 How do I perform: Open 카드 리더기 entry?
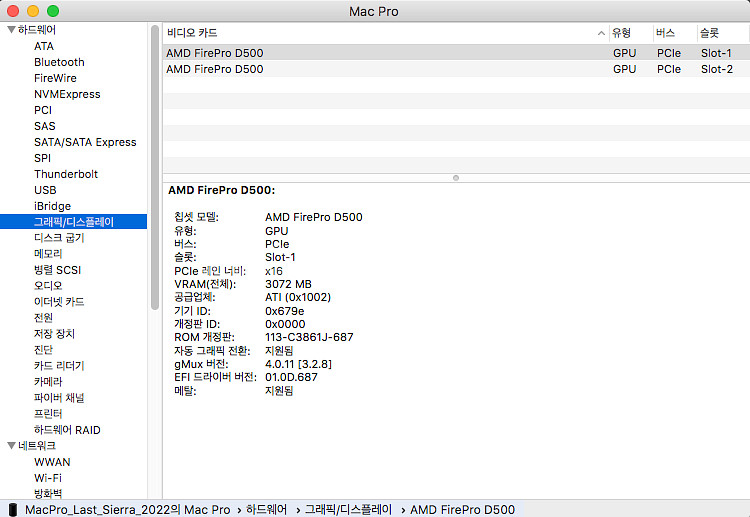point(59,366)
